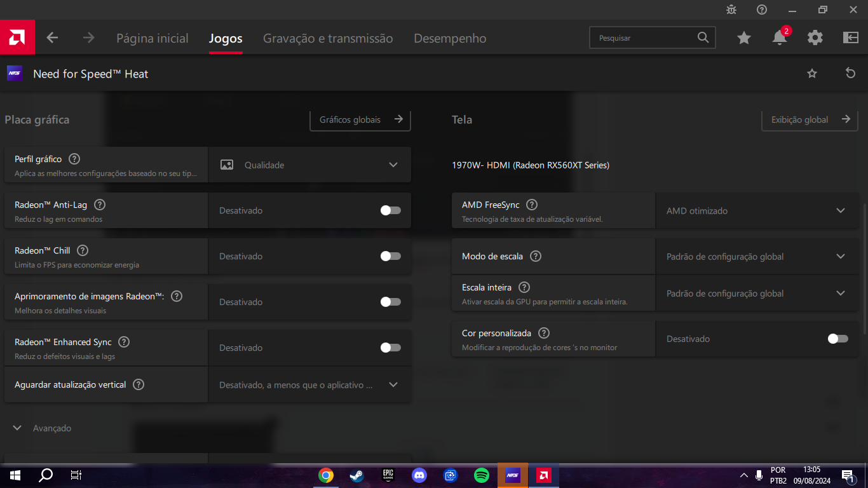Screen dimensions: 868x488
Task: Enable Radeon Anti-Lag toggle
Action: (391, 210)
